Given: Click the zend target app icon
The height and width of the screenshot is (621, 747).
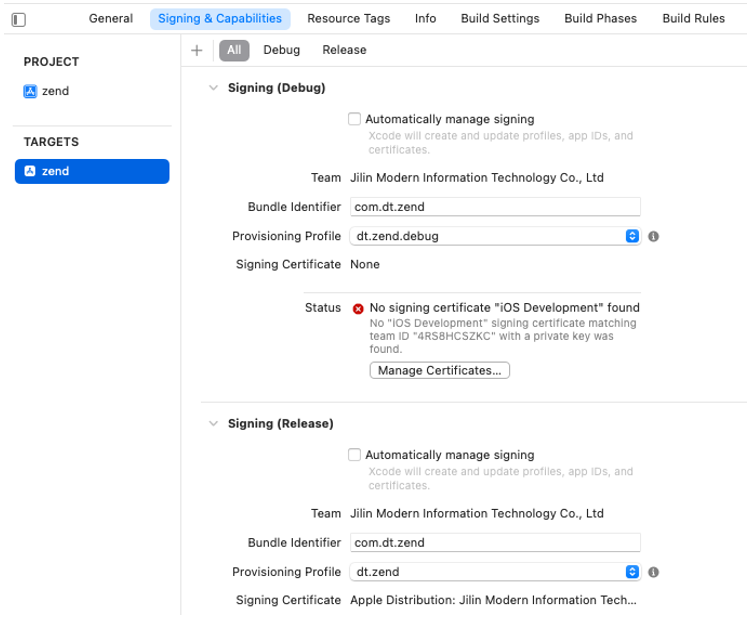Looking at the screenshot, I should (30, 171).
